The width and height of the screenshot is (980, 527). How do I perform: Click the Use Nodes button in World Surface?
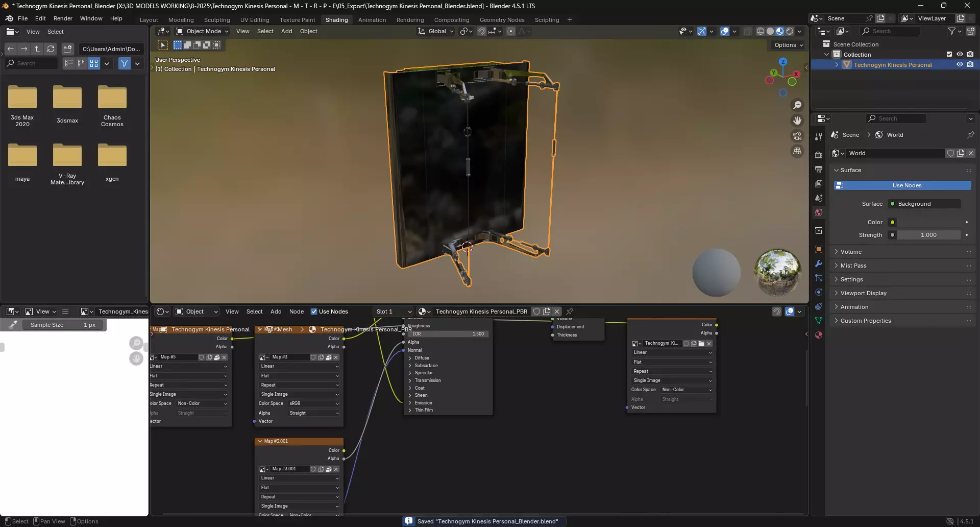coord(902,185)
